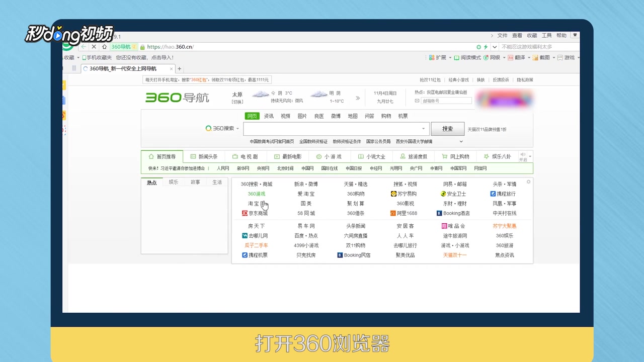Open address bar history dropdown arrow

click(495, 47)
